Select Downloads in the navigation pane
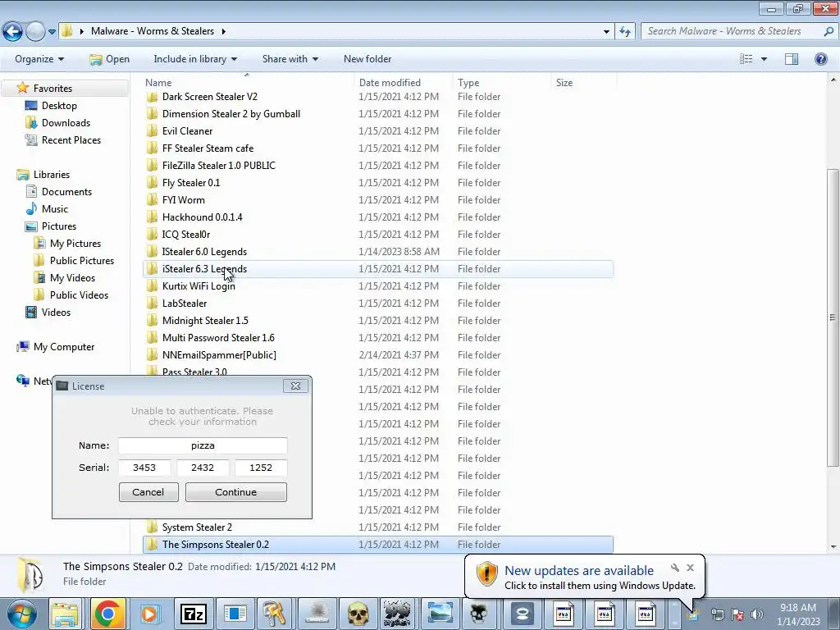The height and width of the screenshot is (630, 840). point(66,123)
